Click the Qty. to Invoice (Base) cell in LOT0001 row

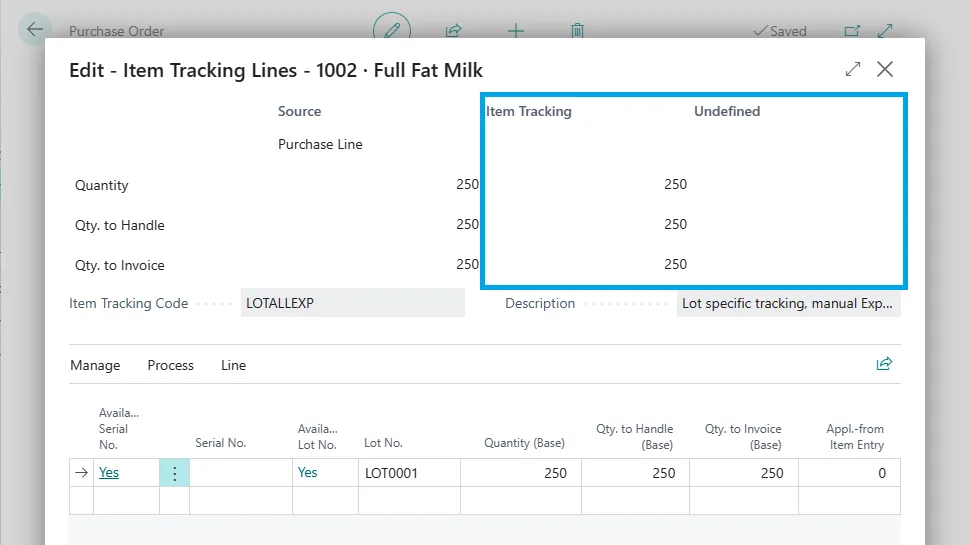(x=744, y=473)
